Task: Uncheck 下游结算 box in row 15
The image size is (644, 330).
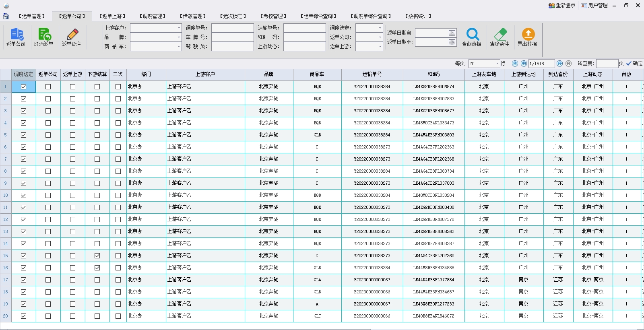Action: [97, 256]
